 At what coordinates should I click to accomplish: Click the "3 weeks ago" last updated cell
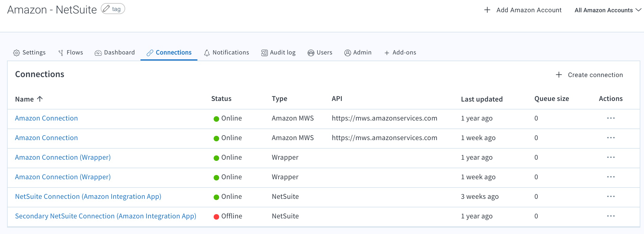[480, 197]
